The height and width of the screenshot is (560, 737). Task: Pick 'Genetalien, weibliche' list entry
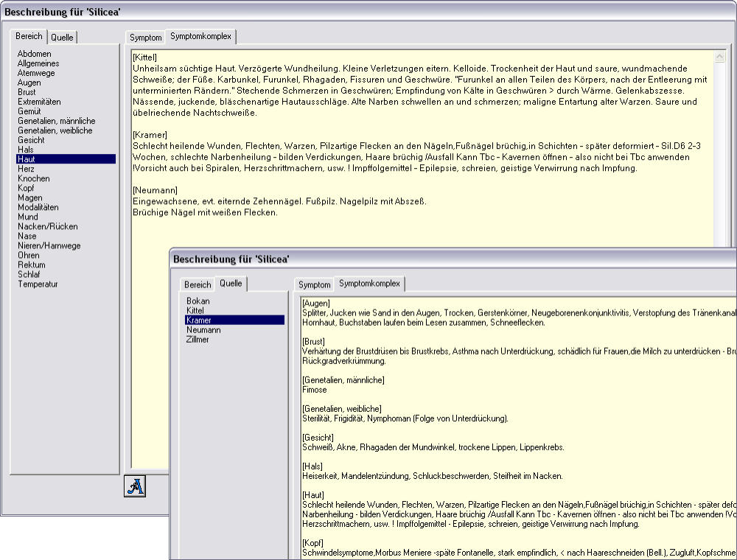tap(55, 130)
